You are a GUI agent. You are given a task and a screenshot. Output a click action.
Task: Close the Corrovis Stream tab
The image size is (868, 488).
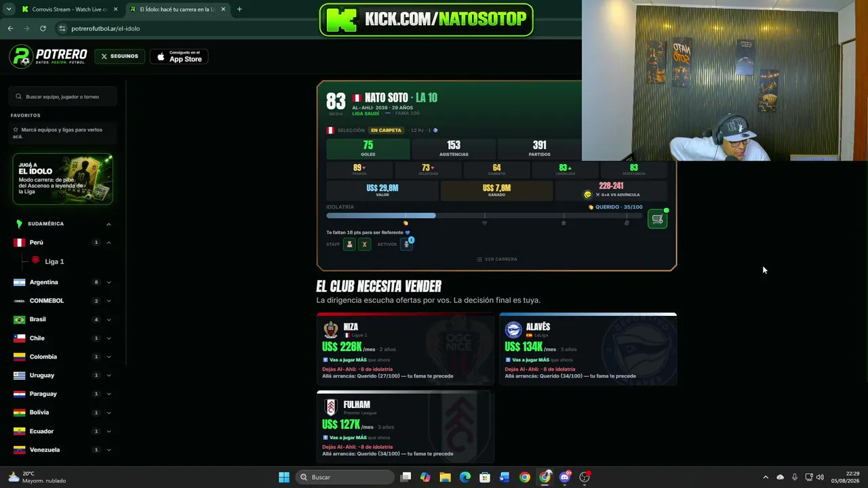point(116,9)
